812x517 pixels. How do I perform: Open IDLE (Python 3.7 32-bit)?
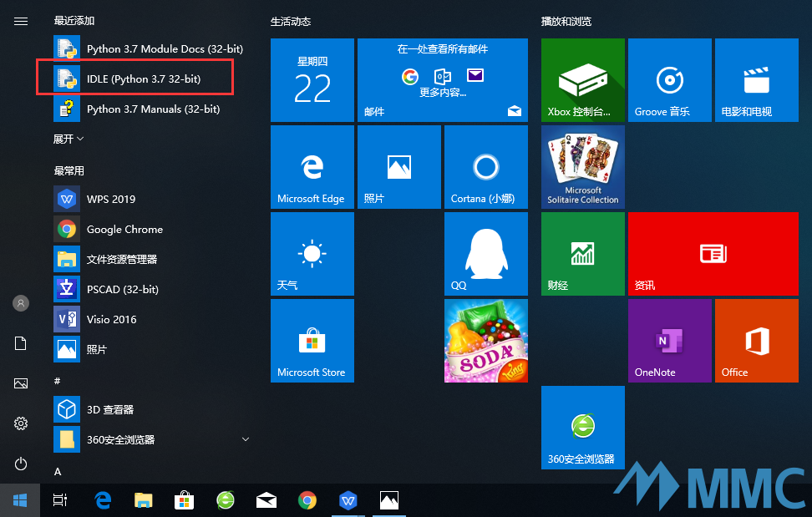142,79
